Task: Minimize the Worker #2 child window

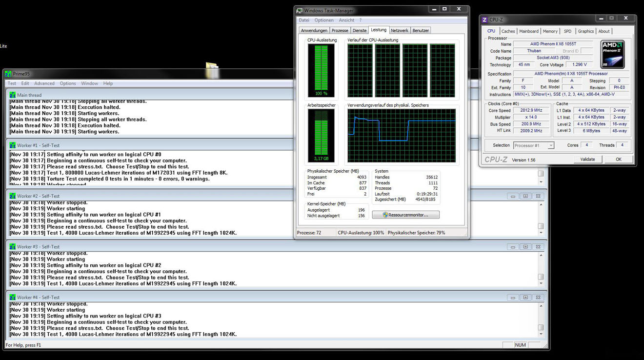Action: tap(513, 196)
